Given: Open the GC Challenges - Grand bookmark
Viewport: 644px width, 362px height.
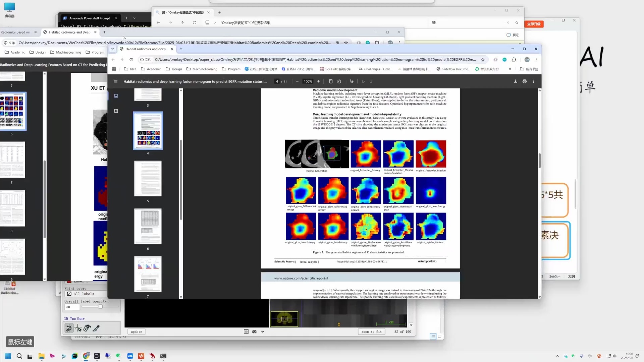Looking at the screenshot, I should (x=375, y=69).
